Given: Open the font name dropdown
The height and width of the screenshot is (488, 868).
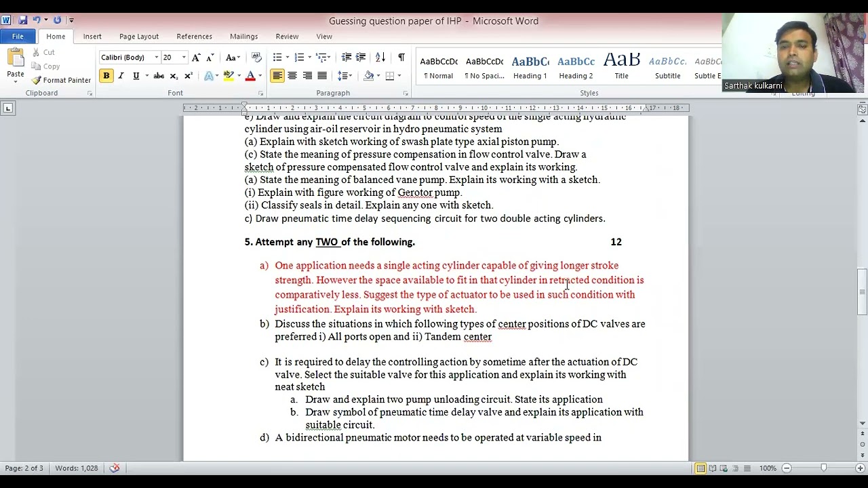Looking at the screenshot, I should click(x=156, y=58).
